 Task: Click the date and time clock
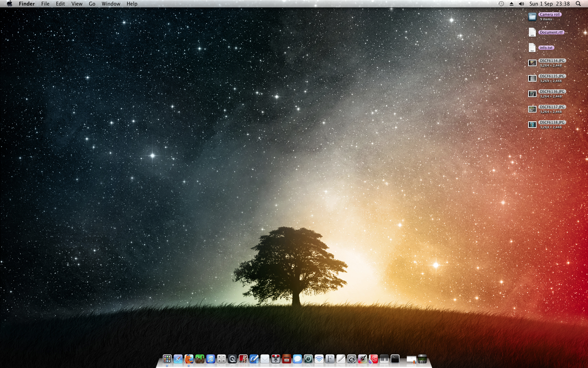coord(549,4)
